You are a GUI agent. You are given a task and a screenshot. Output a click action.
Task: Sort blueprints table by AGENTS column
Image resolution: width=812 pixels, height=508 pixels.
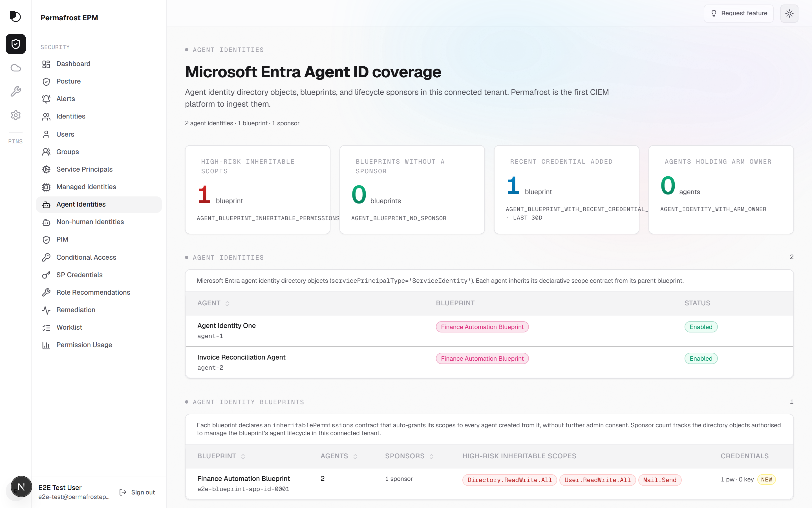(339, 456)
